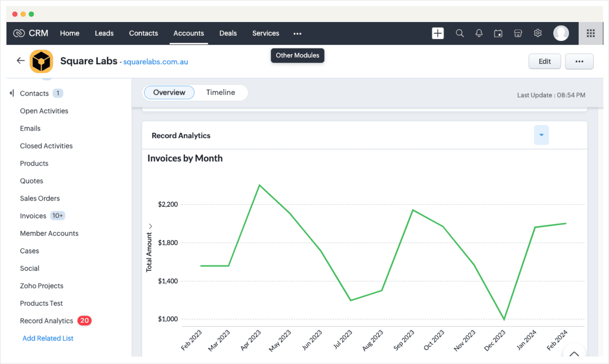Viewport: 609px width, 364px height.
Task: Click the Square Labs account logo
Action: tap(41, 61)
